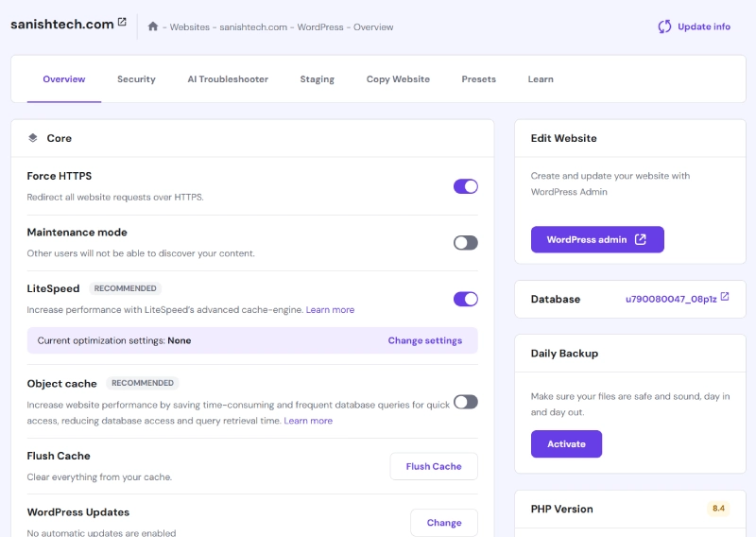Viewport: 756px width, 537px height.
Task: Open Object cache Learn more link
Action: pyautogui.click(x=308, y=421)
